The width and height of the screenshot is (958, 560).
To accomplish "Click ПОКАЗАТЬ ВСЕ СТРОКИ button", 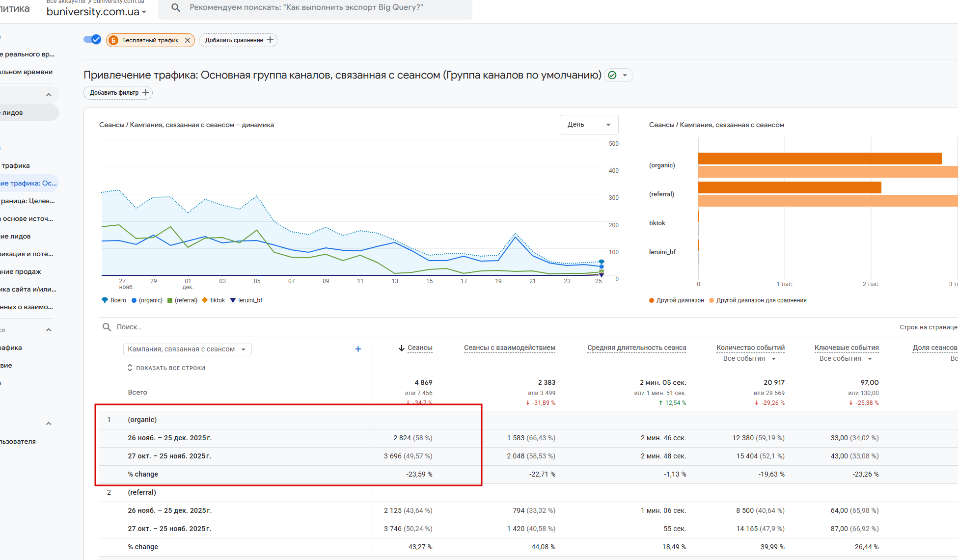I will (166, 368).
